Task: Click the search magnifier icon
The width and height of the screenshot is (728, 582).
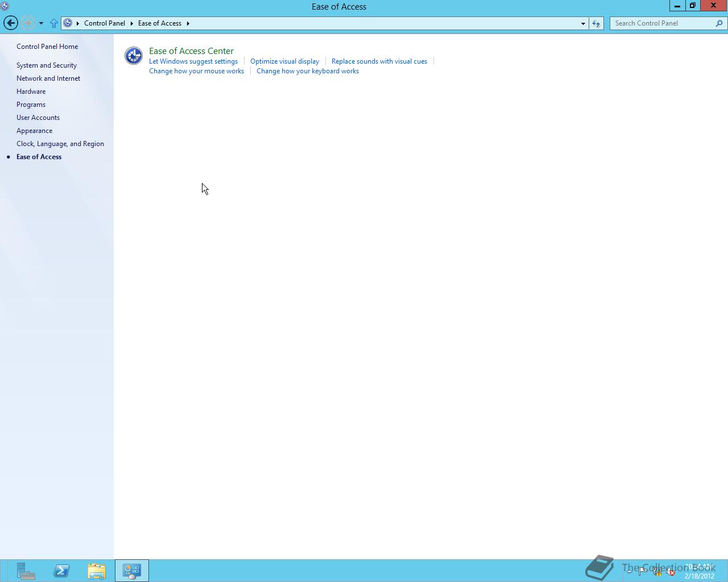Action: pyautogui.click(x=719, y=23)
